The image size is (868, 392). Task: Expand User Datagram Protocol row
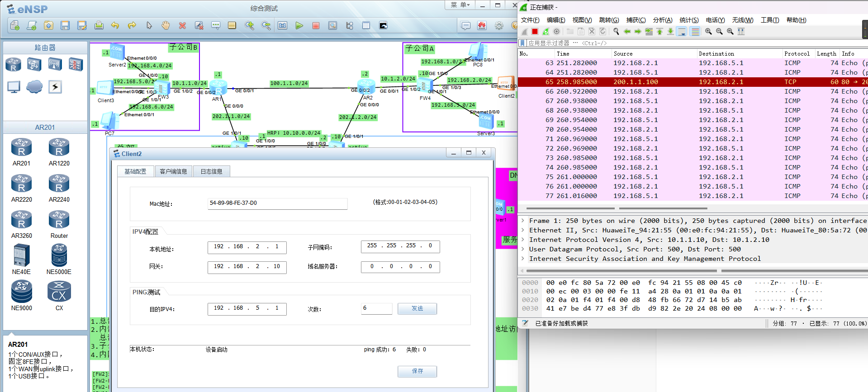pyautogui.click(x=523, y=249)
